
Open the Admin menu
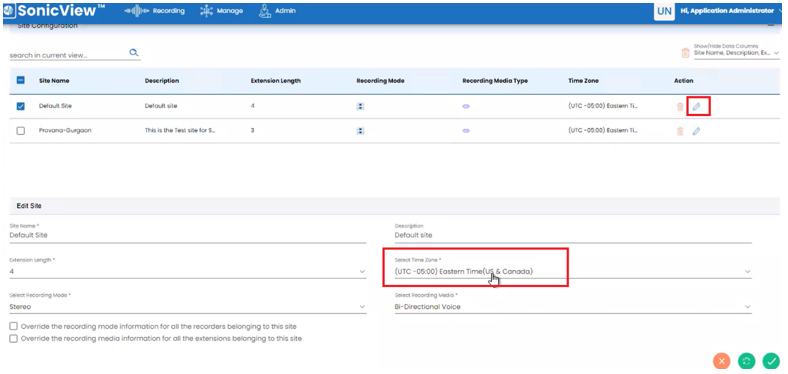[277, 11]
